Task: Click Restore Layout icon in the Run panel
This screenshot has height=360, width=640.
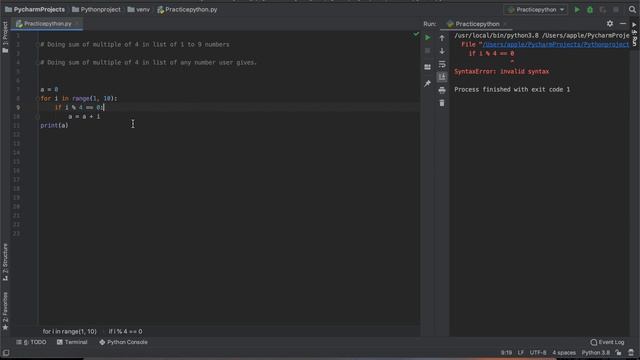Action: tap(427, 67)
